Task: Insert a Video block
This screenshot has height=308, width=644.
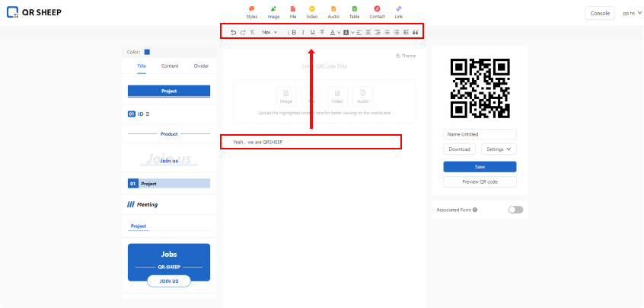Action: tap(312, 12)
